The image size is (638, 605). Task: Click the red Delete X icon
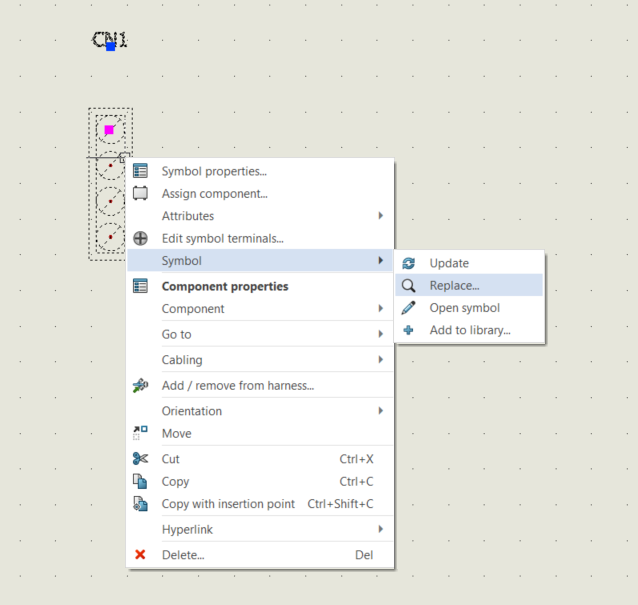click(x=140, y=555)
